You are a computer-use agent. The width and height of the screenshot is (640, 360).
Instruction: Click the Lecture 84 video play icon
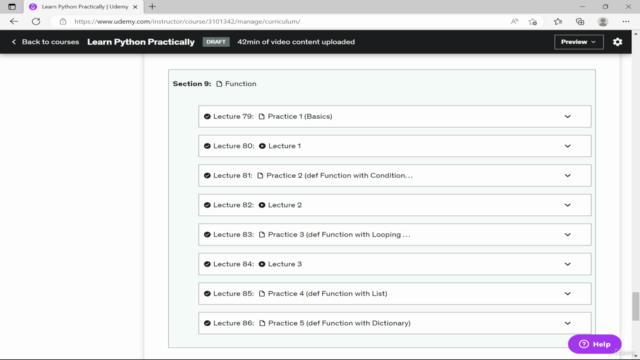262,264
